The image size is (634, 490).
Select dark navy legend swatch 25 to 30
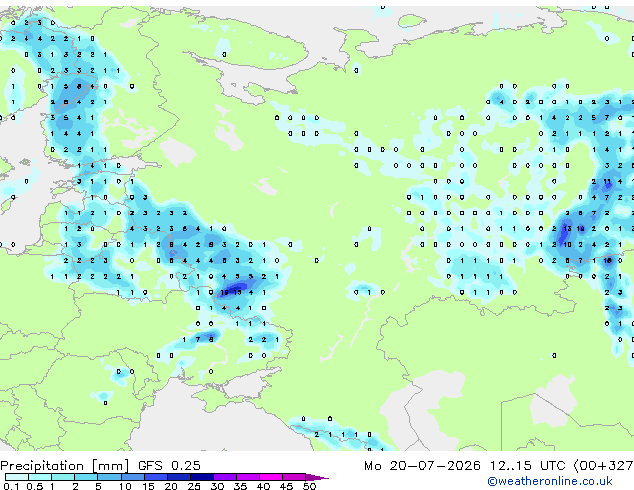[x=202, y=477]
